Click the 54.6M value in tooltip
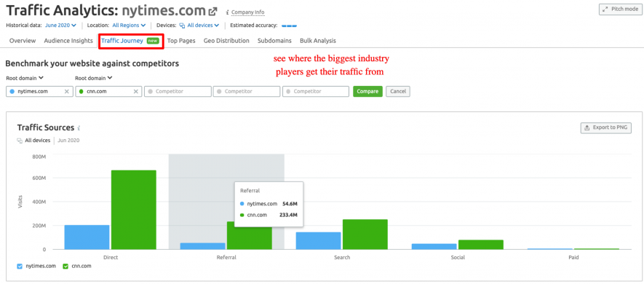The width and height of the screenshot is (644, 284). [x=290, y=204]
